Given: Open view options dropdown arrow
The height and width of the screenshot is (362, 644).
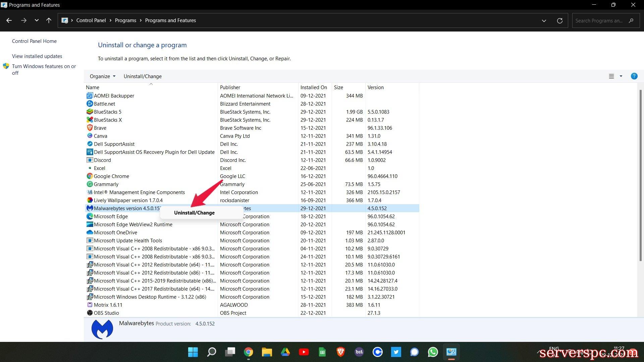Looking at the screenshot, I should pyautogui.click(x=621, y=76).
